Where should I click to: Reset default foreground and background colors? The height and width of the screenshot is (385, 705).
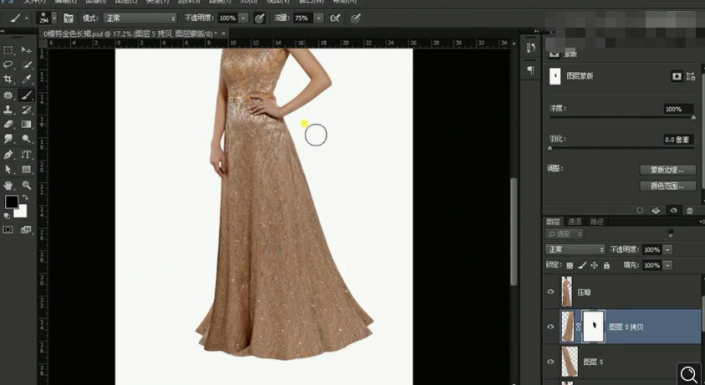(x=6, y=216)
